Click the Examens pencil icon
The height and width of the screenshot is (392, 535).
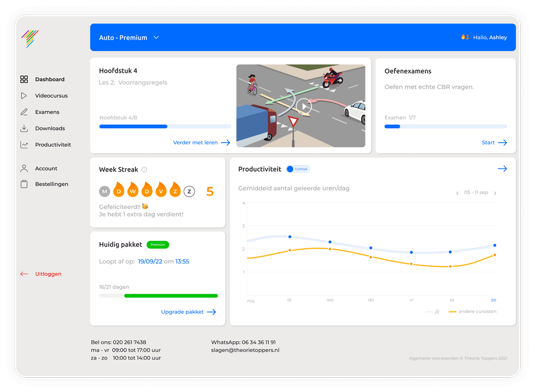tap(24, 112)
